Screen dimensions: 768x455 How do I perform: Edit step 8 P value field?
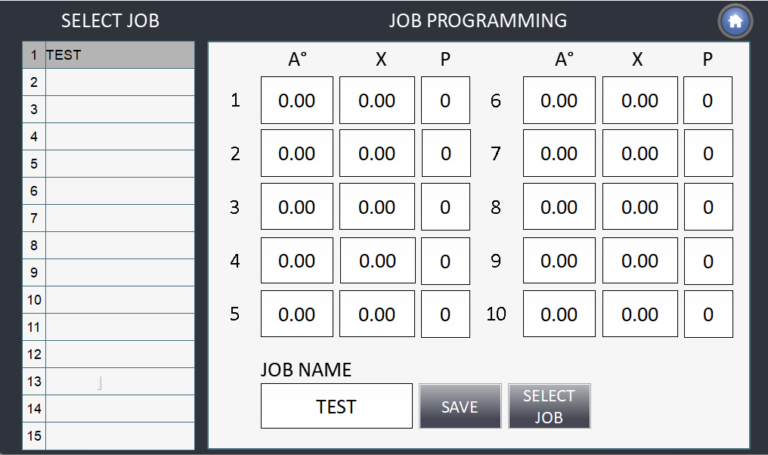[x=708, y=207]
